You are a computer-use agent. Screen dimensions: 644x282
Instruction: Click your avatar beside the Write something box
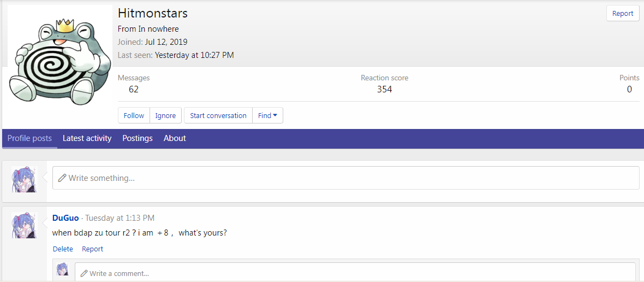point(24,179)
